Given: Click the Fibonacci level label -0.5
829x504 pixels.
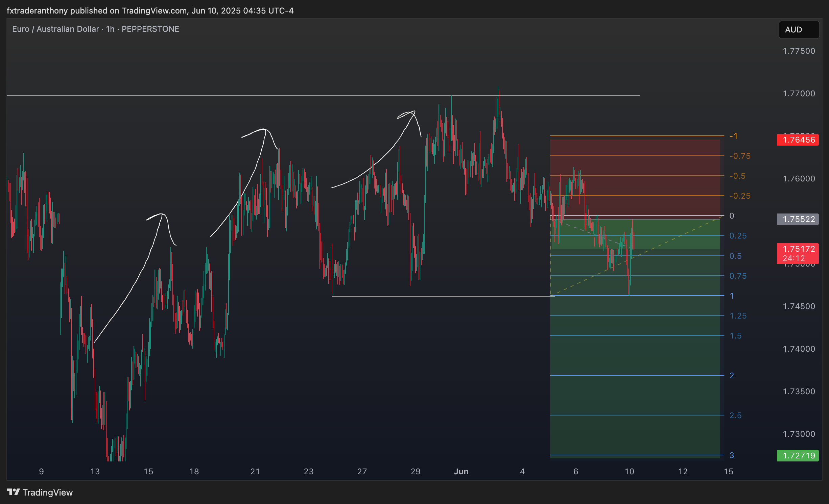Looking at the screenshot, I should tap(737, 176).
